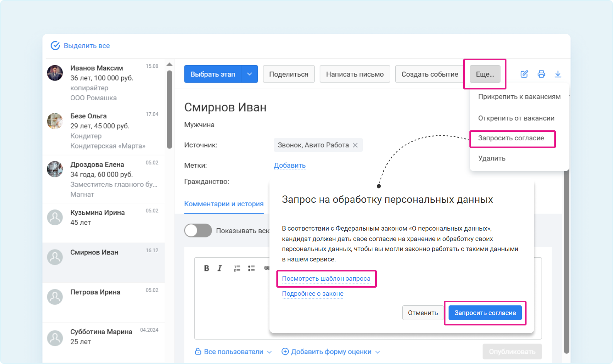
Task: Open the Все пользователи visibility dropdown
Action: click(x=234, y=352)
